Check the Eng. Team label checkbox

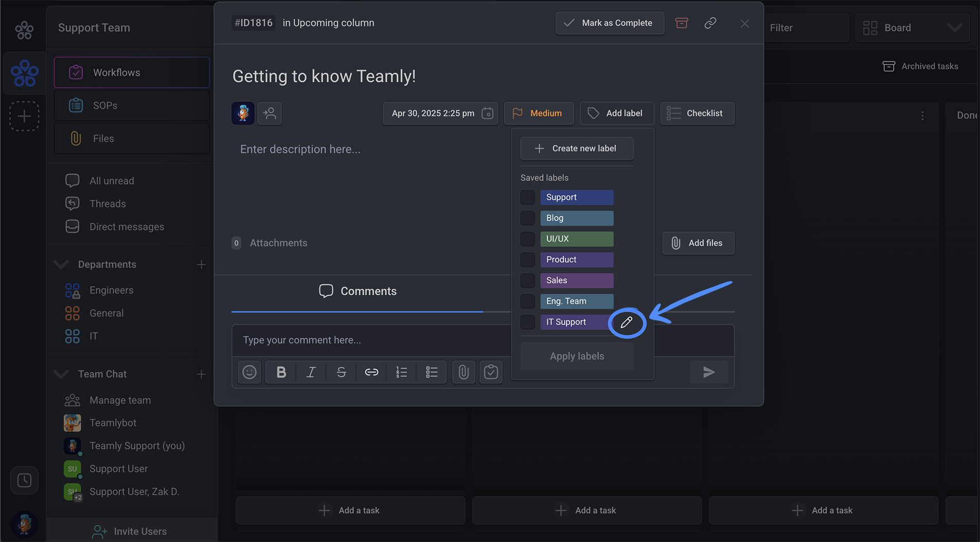527,301
